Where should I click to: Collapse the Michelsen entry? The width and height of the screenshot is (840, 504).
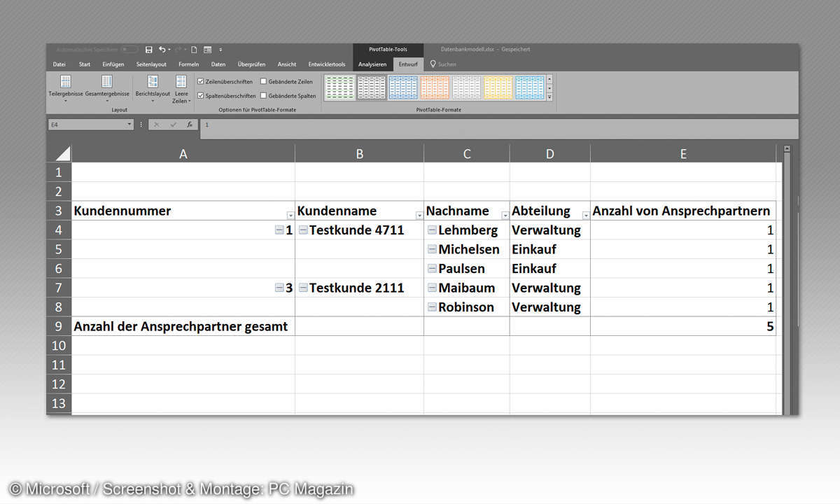point(432,249)
